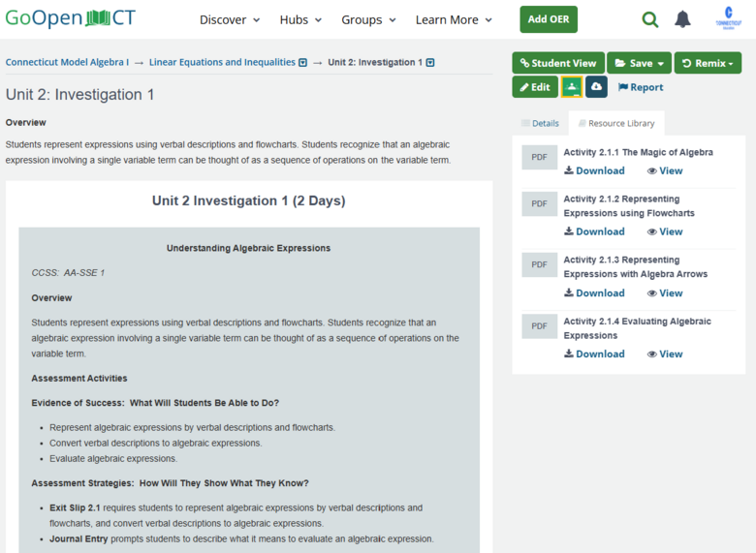Click the Google Classroom share icon
The height and width of the screenshot is (553, 756).
(x=572, y=87)
